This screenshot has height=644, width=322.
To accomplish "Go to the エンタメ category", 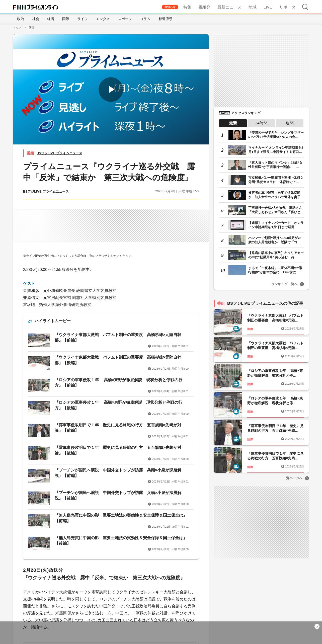I will coord(103,19).
